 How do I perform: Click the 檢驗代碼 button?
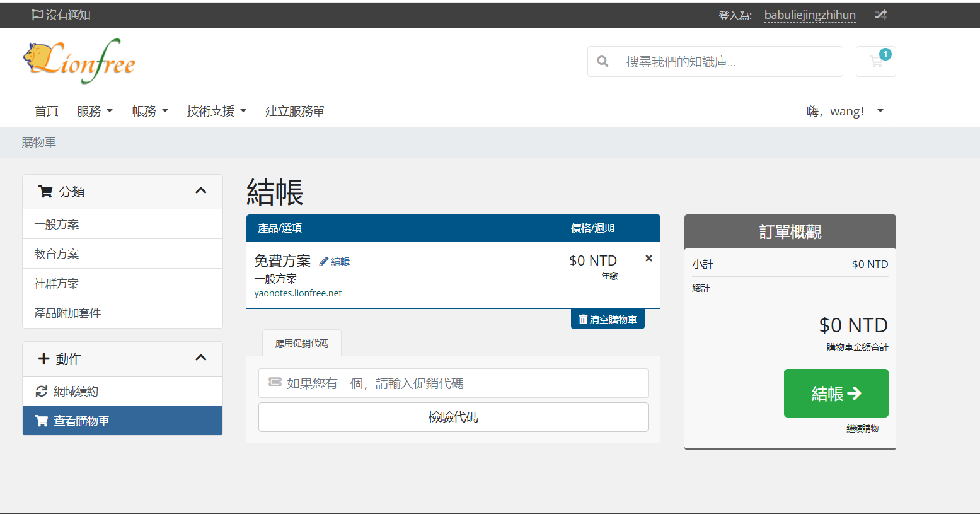pos(453,418)
